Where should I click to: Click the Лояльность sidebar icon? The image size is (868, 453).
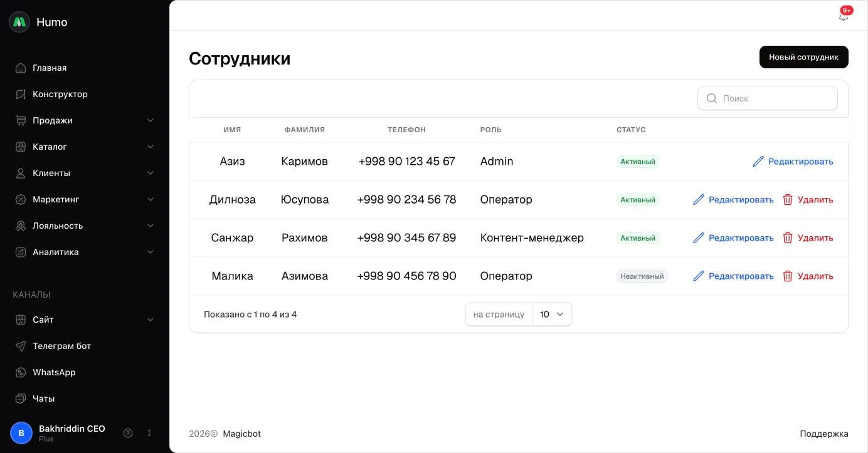pyautogui.click(x=21, y=226)
